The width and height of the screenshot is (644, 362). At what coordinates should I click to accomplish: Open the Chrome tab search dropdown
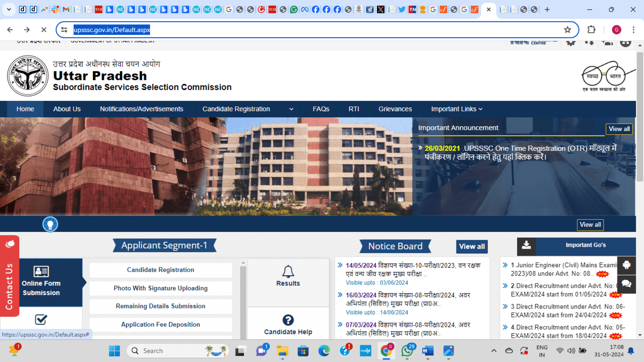[8, 9]
